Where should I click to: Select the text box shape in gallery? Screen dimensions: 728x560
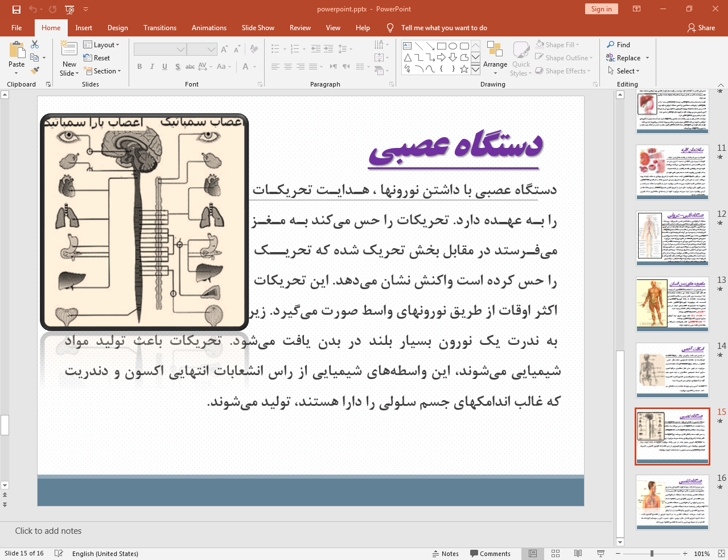pyautogui.click(x=408, y=46)
